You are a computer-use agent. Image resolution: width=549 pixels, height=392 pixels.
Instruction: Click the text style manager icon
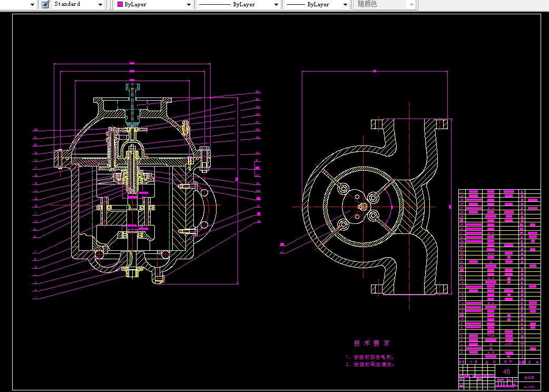click(x=45, y=5)
